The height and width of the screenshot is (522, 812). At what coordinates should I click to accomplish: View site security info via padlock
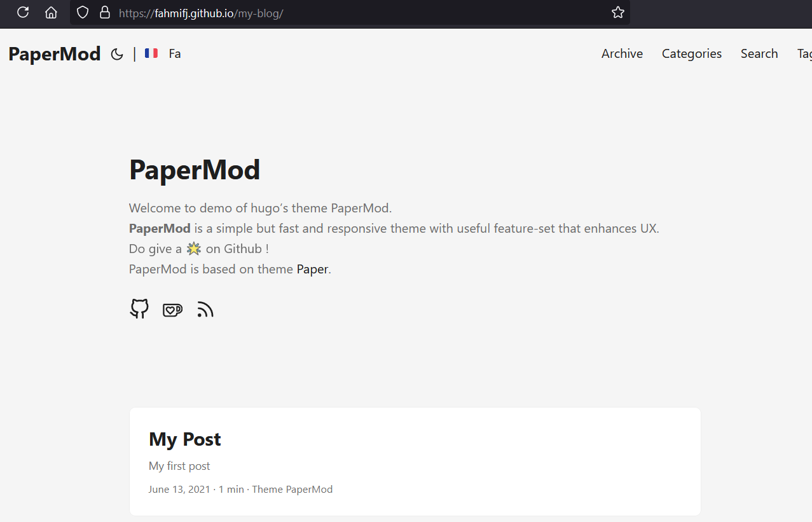click(105, 12)
